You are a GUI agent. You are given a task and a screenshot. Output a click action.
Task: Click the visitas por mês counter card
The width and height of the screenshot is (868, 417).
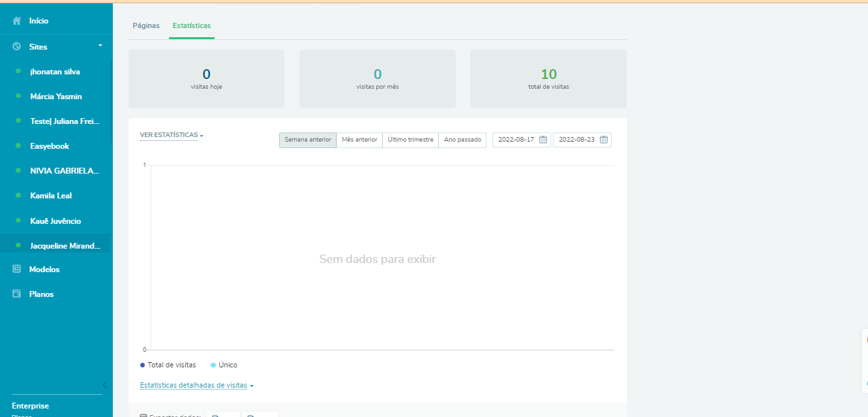click(x=378, y=79)
